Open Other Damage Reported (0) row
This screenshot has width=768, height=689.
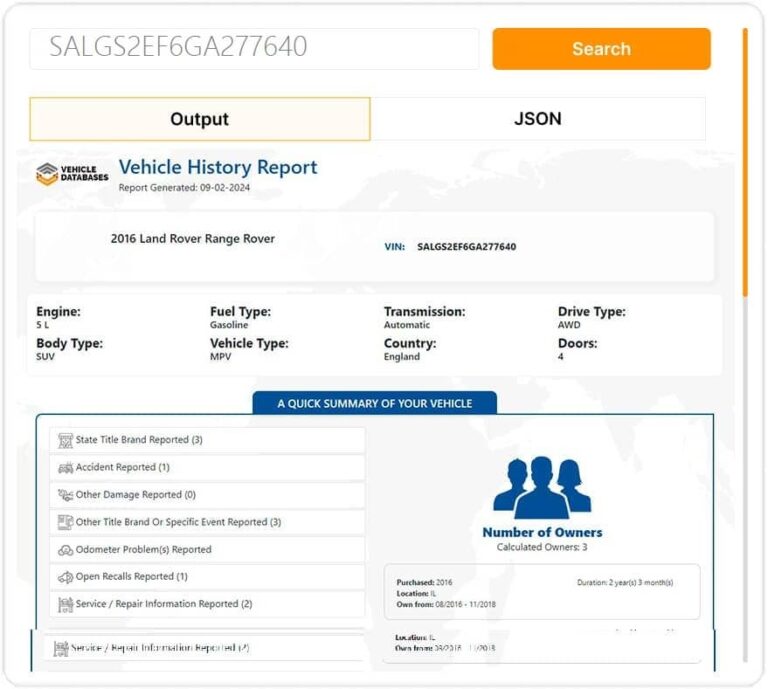[x=207, y=495]
